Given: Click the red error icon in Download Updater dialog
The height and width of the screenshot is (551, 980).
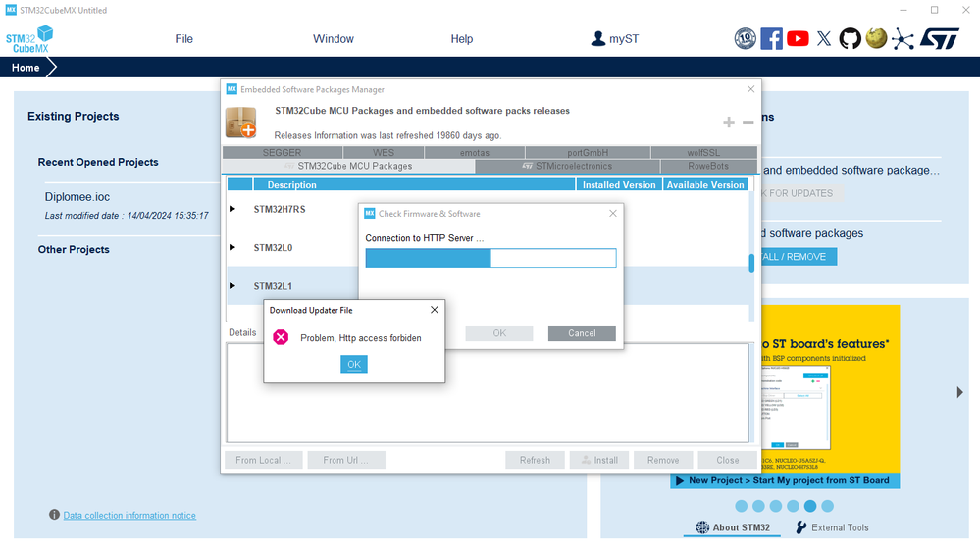Looking at the screenshot, I should pos(281,337).
